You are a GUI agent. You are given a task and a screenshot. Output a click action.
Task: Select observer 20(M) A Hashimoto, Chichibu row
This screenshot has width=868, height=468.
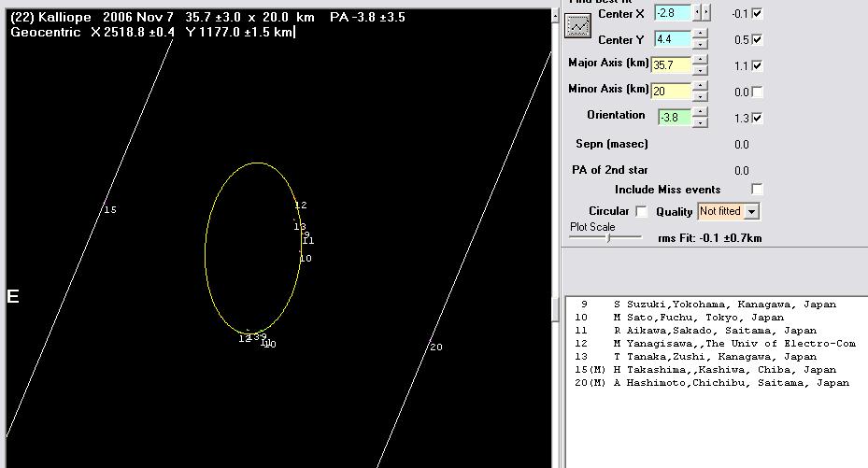coord(711,383)
